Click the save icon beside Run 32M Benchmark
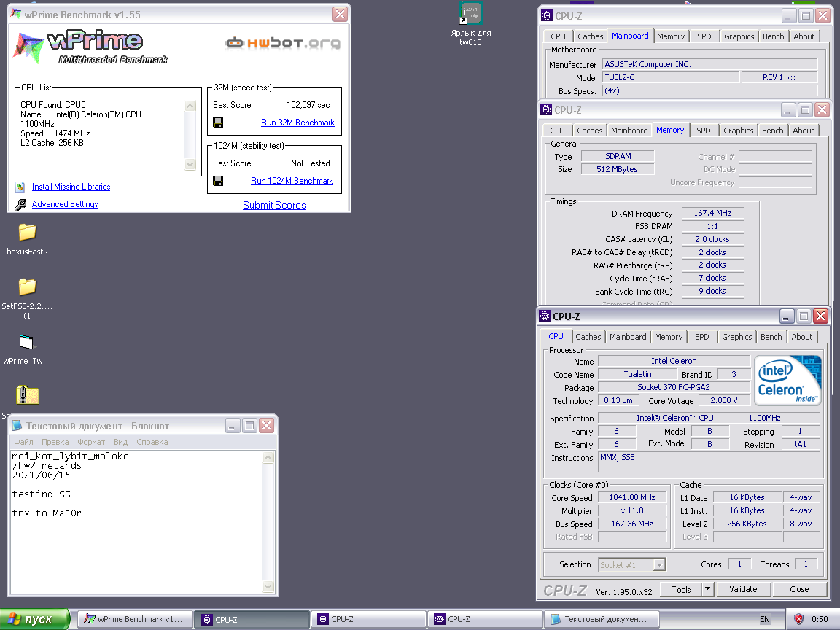This screenshot has width=840, height=630. pyautogui.click(x=218, y=122)
